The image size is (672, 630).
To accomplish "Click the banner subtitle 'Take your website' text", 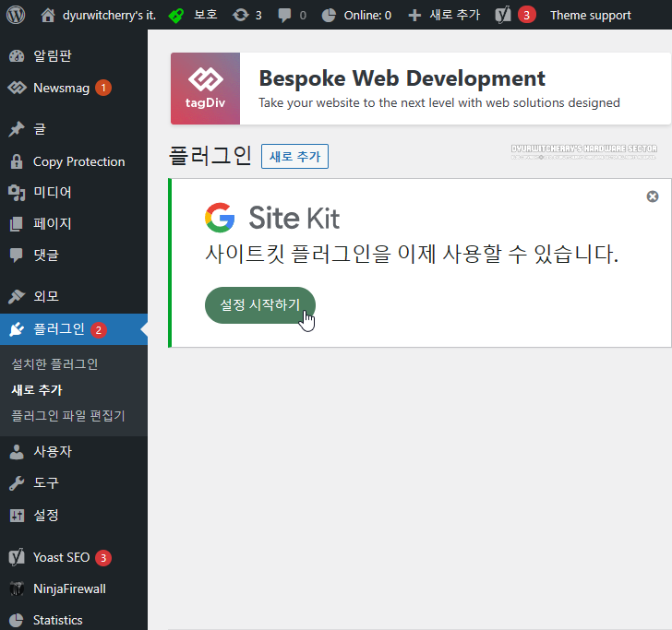I will coord(438,102).
